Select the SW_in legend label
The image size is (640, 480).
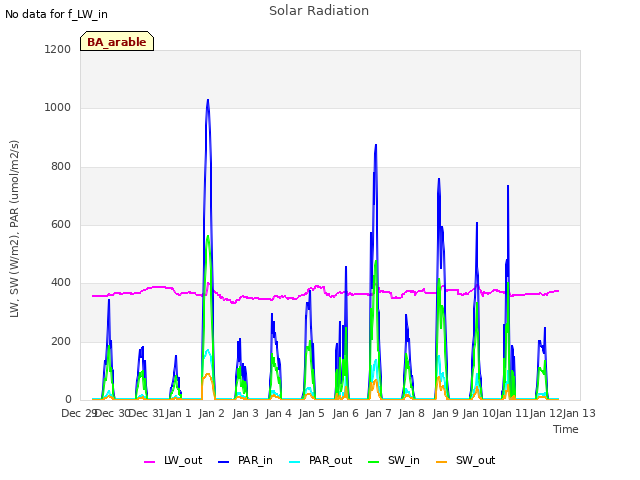(404, 460)
